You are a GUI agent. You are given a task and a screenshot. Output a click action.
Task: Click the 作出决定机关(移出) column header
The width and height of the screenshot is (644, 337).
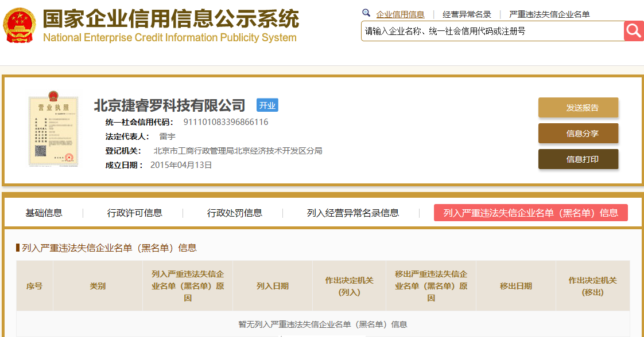click(593, 286)
